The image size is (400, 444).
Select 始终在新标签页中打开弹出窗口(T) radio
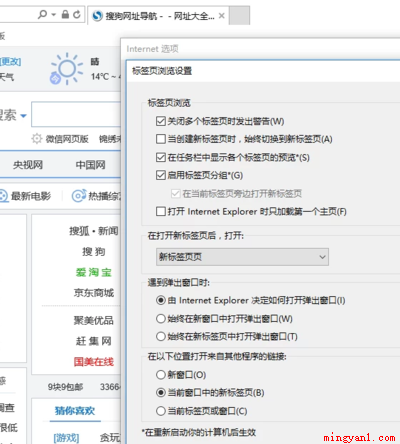[161, 337]
